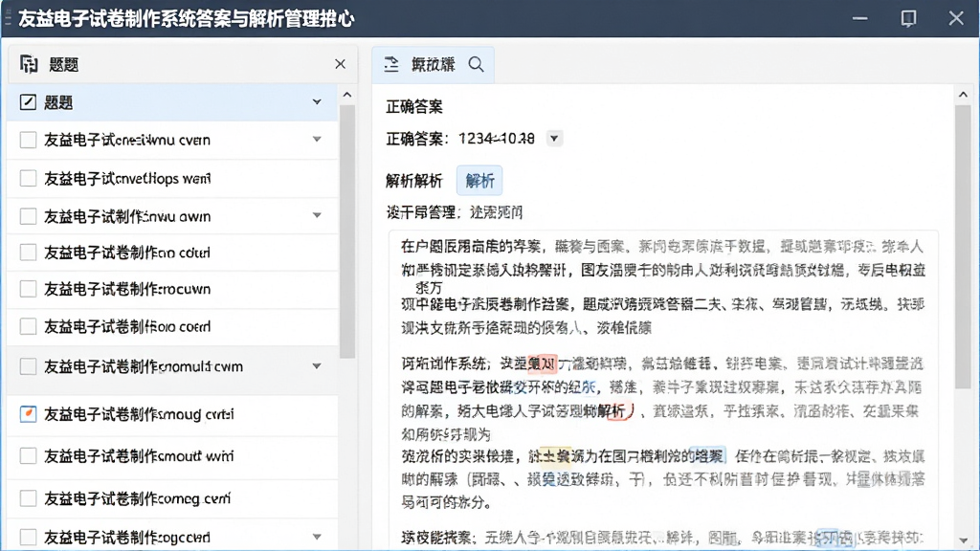Tick checkbox for row ending 'coerd'
This screenshot has height=551, width=980.
28,326
